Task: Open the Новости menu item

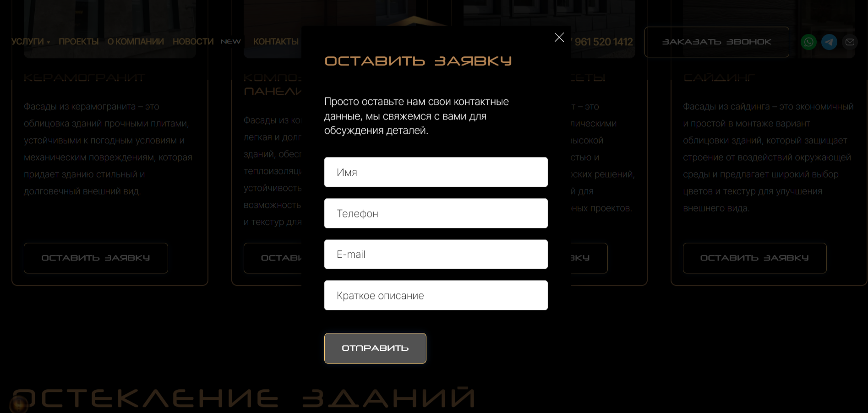Action: click(x=193, y=42)
